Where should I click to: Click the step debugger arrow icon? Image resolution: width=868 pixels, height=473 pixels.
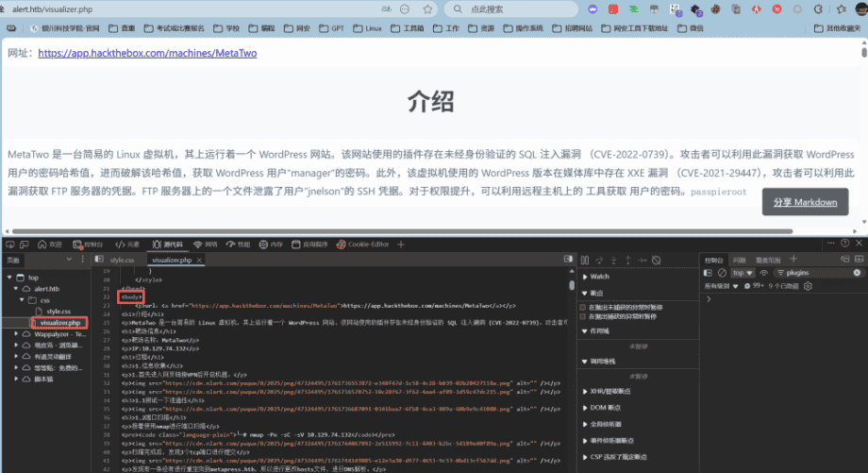[x=643, y=261]
